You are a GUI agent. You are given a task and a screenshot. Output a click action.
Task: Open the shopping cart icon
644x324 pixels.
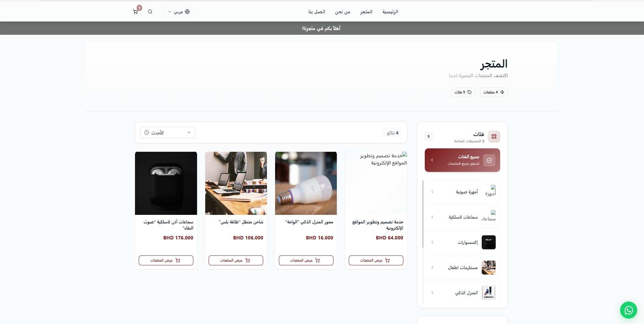click(135, 12)
